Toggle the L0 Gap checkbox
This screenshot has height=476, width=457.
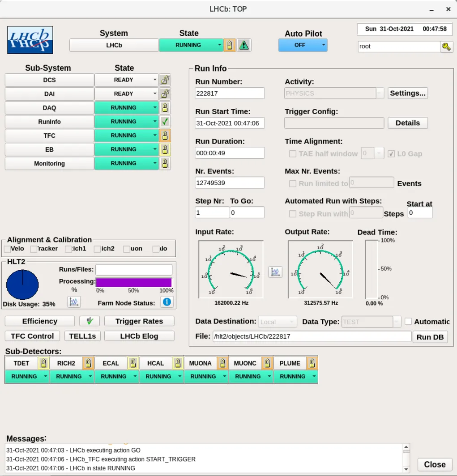[391, 154]
